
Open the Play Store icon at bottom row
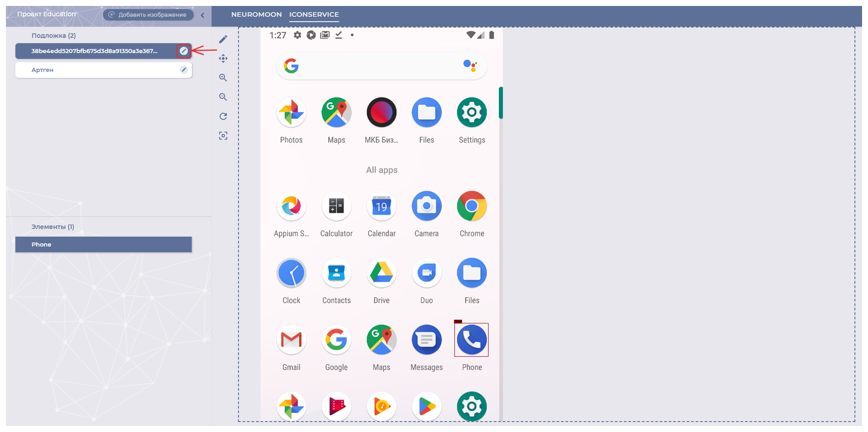427,406
